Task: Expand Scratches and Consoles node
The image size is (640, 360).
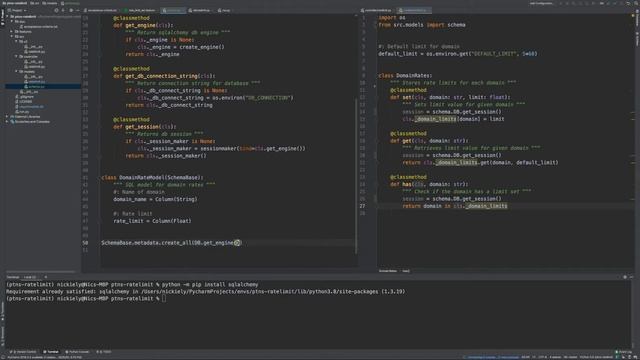Action: (7, 122)
